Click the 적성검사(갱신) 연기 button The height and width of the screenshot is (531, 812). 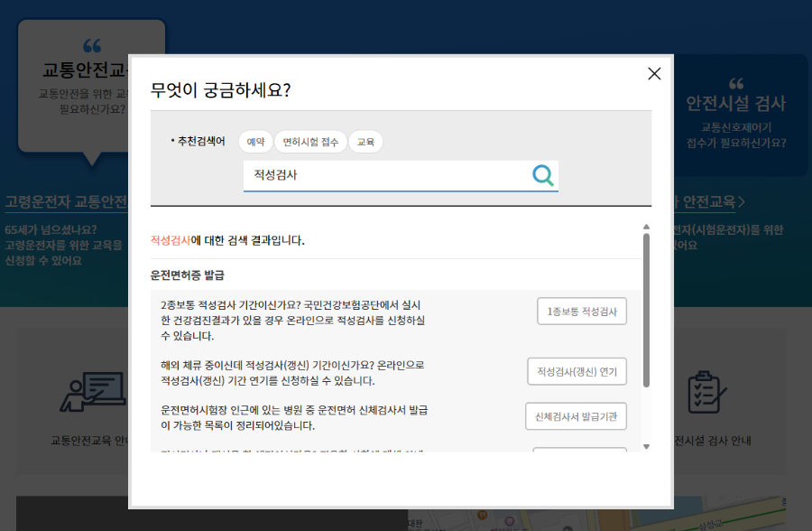tap(576, 371)
